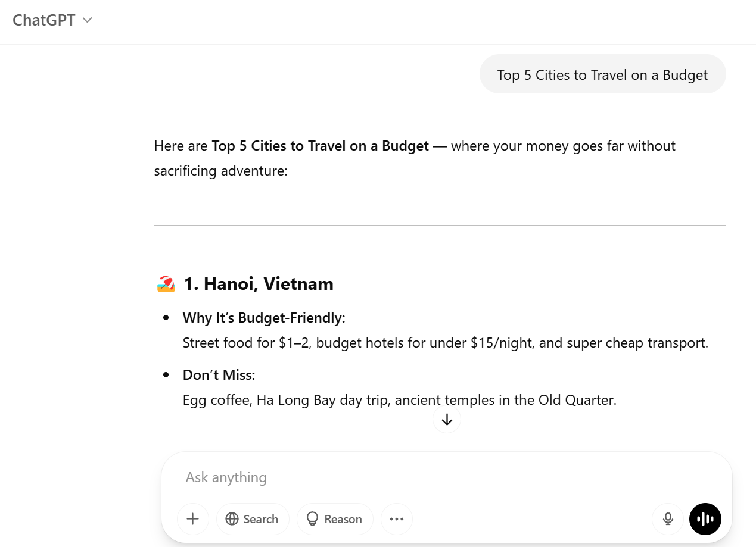Focus the "Ask anything" message field
Screen dimensions: 756x547
[417, 477]
